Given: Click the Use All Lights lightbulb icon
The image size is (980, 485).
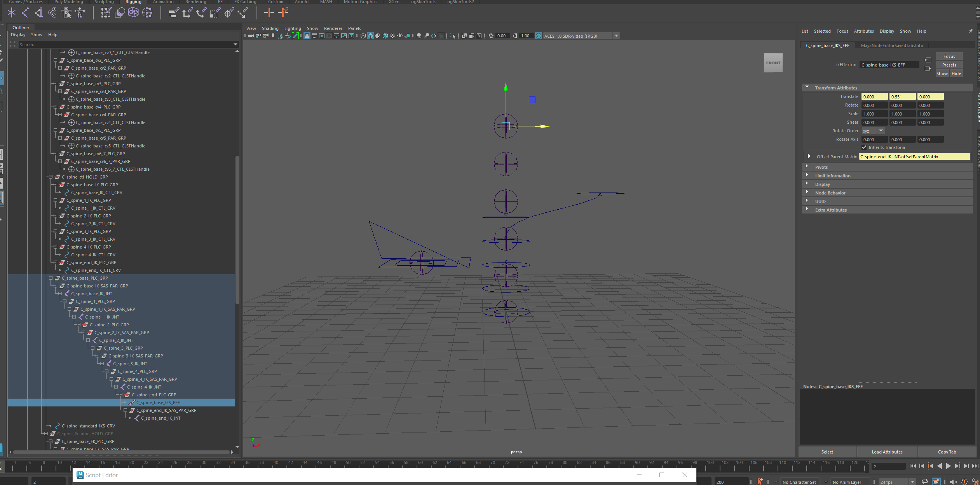Looking at the screenshot, I should click(400, 36).
